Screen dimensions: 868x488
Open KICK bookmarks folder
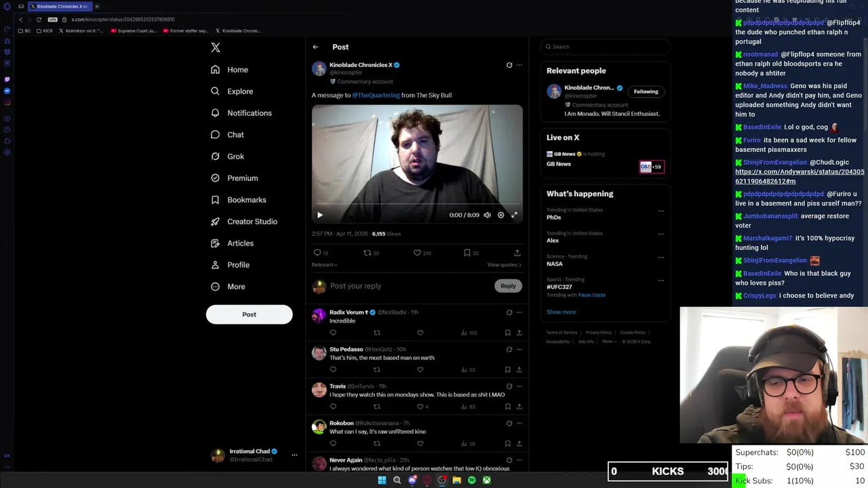click(45, 31)
